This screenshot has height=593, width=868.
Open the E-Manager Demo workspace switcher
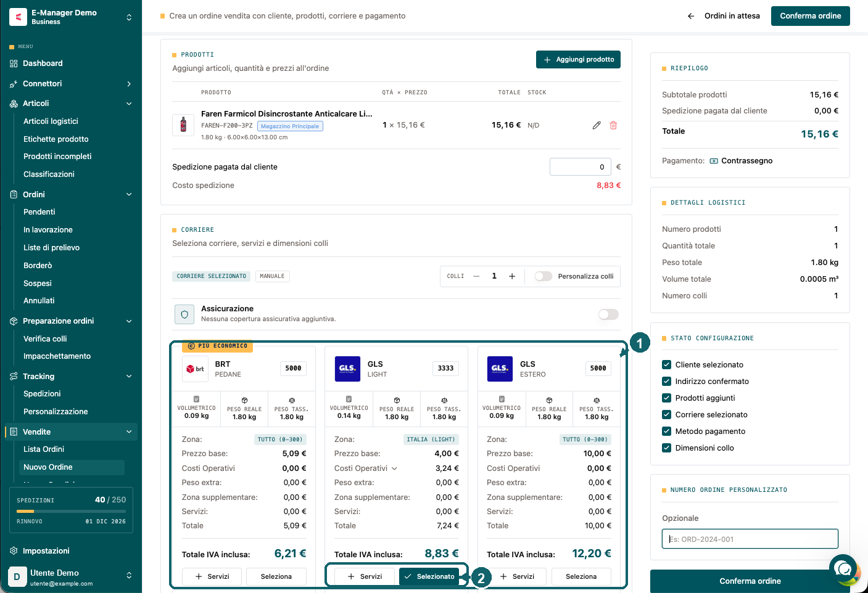click(129, 17)
